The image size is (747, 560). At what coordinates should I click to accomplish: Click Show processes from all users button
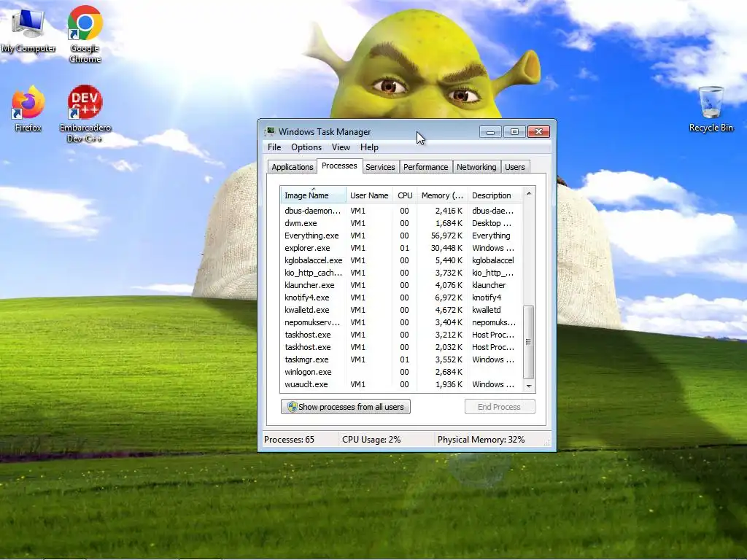coord(345,407)
